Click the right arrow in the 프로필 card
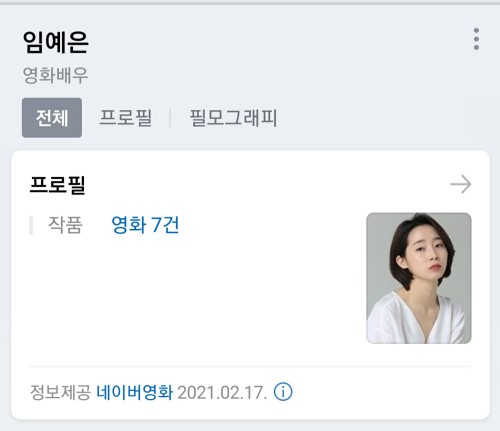 tap(461, 184)
